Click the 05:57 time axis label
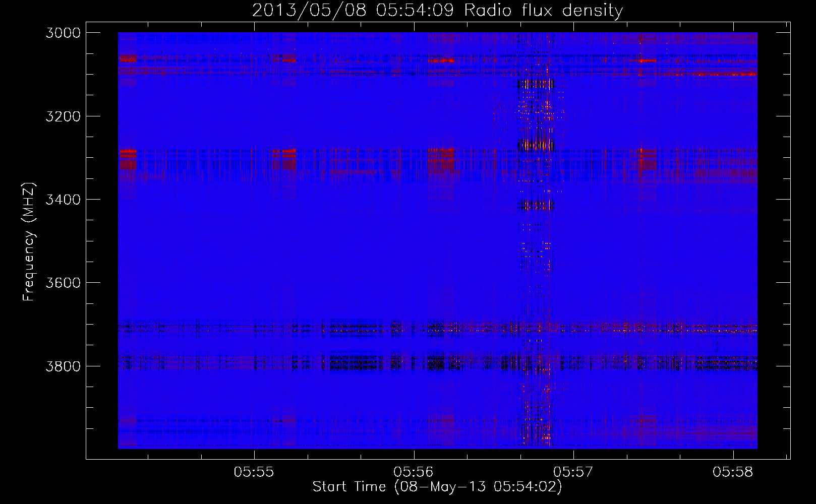The height and width of the screenshot is (504, 816). [x=573, y=472]
